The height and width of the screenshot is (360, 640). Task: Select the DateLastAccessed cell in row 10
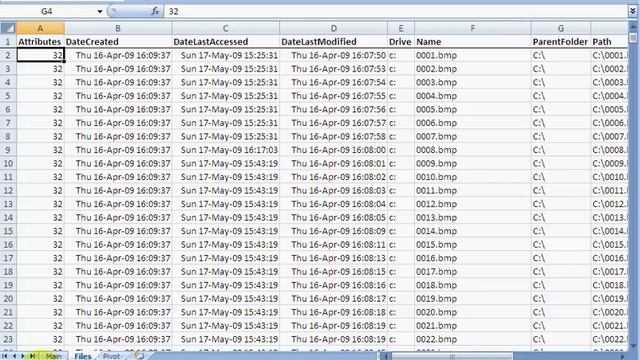pyautogui.click(x=226, y=163)
